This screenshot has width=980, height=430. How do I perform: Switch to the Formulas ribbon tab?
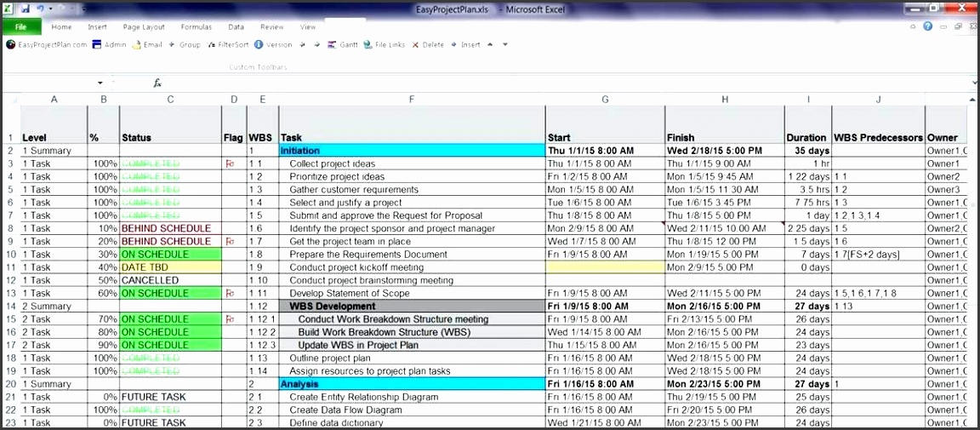pos(196,27)
